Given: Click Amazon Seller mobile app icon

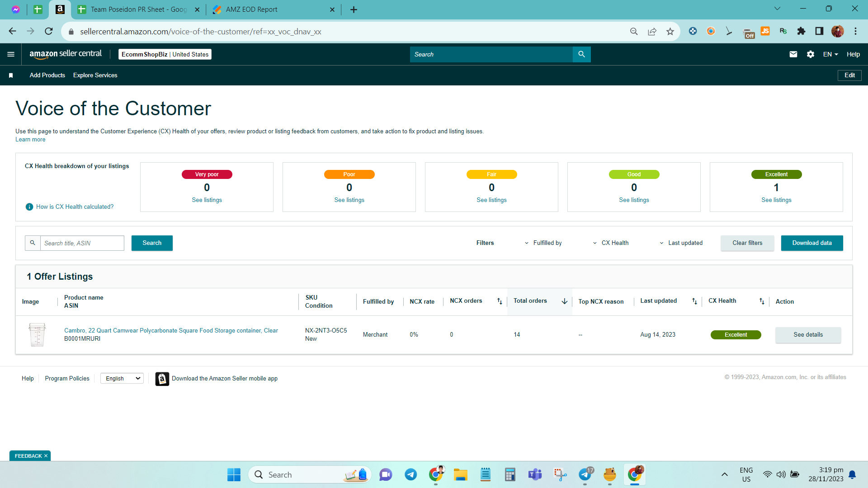Looking at the screenshot, I should pos(162,379).
